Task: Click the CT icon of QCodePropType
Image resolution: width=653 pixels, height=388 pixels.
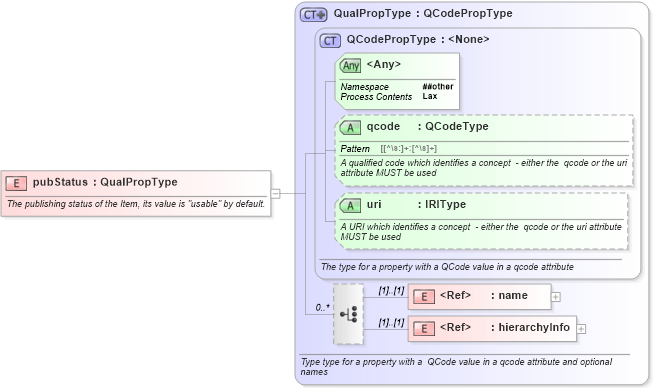Action: click(x=330, y=41)
